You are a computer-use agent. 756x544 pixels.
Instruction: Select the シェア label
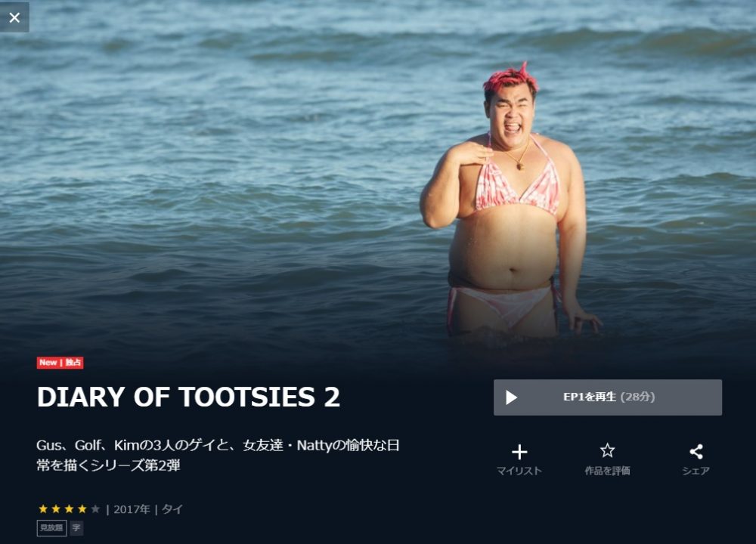click(x=696, y=471)
